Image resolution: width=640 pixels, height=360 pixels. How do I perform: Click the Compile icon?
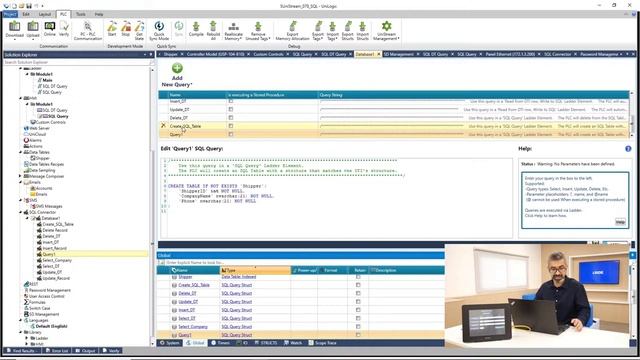pyautogui.click(x=196, y=29)
